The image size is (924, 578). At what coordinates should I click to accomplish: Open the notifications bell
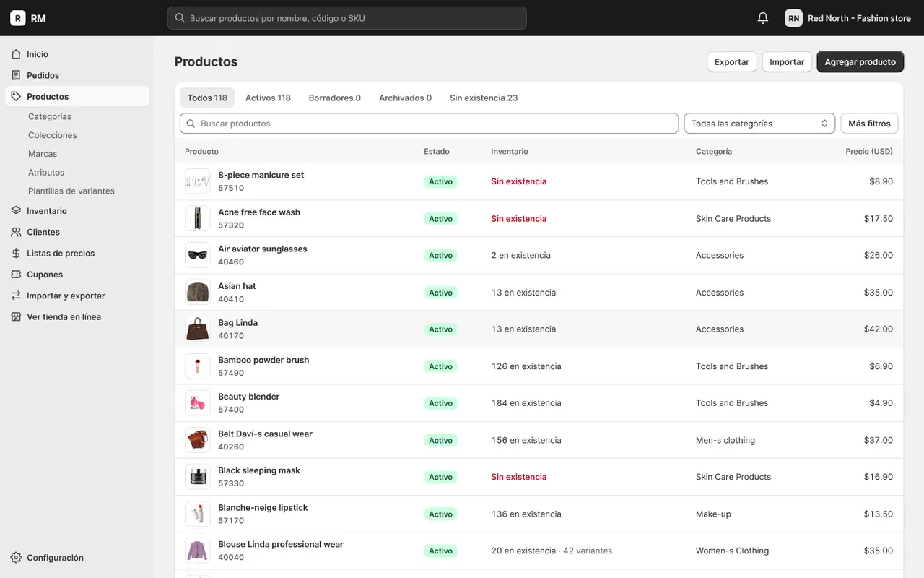pyautogui.click(x=763, y=18)
